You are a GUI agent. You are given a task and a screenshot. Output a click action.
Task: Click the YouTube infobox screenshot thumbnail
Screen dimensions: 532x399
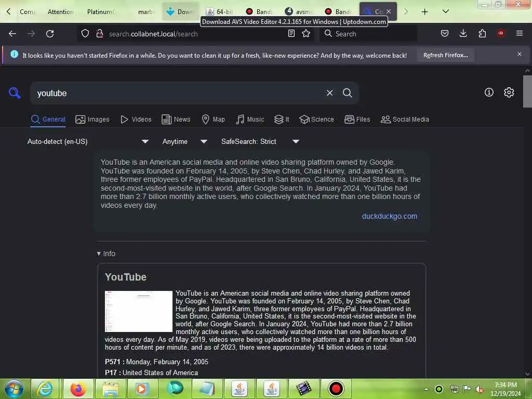pos(139,311)
